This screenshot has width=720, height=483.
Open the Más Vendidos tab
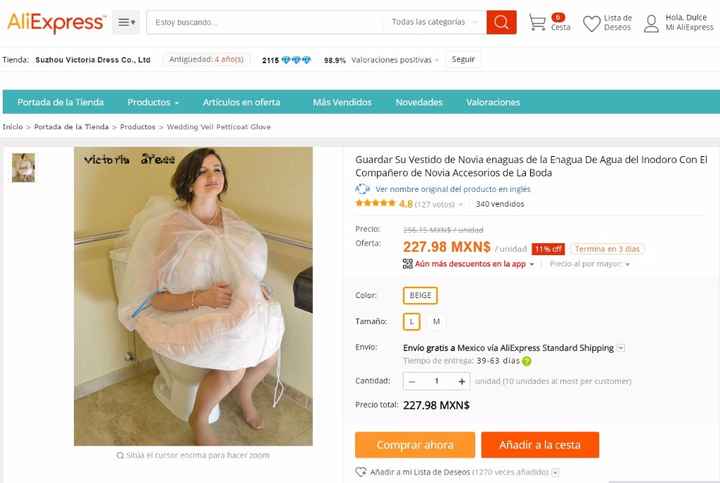click(x=342, y=102)
